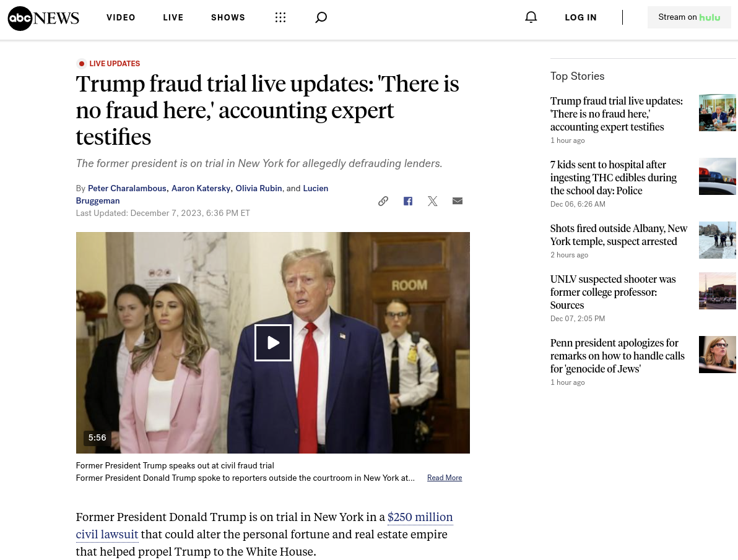Copy article link with chain icon

click(x=383, y=201)
